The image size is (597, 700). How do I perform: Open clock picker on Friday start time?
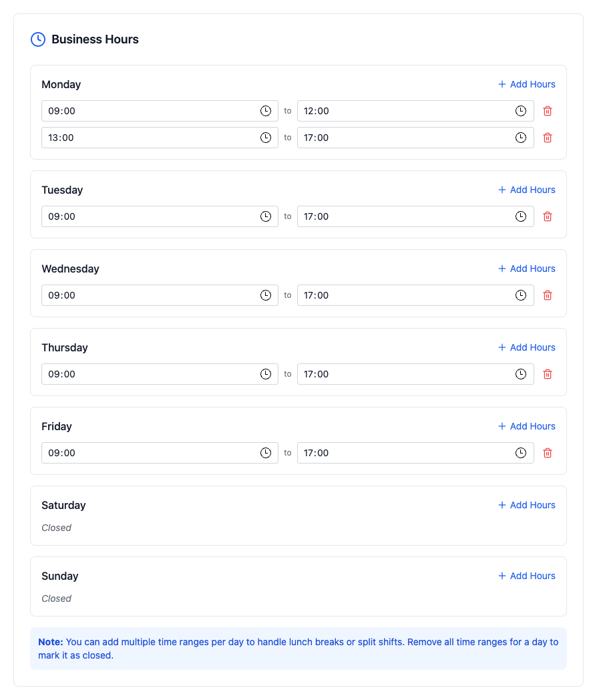(266, 453)
